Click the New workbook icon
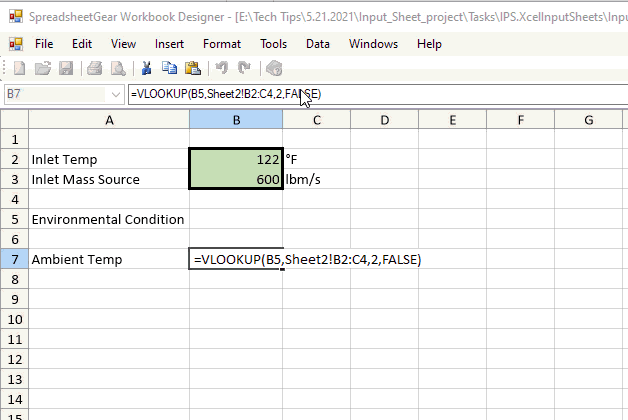Viewport: 628px width, 420px height. 19,68
